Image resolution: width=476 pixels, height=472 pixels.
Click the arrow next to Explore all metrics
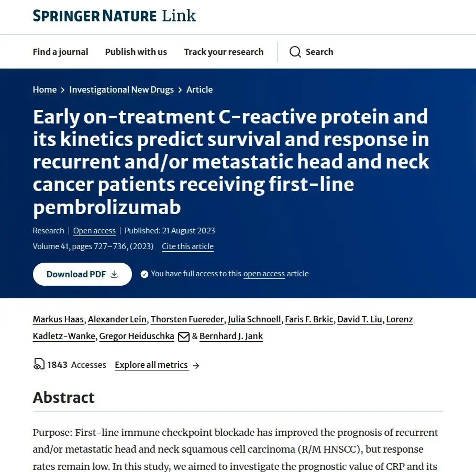click(x=196, y=366)
